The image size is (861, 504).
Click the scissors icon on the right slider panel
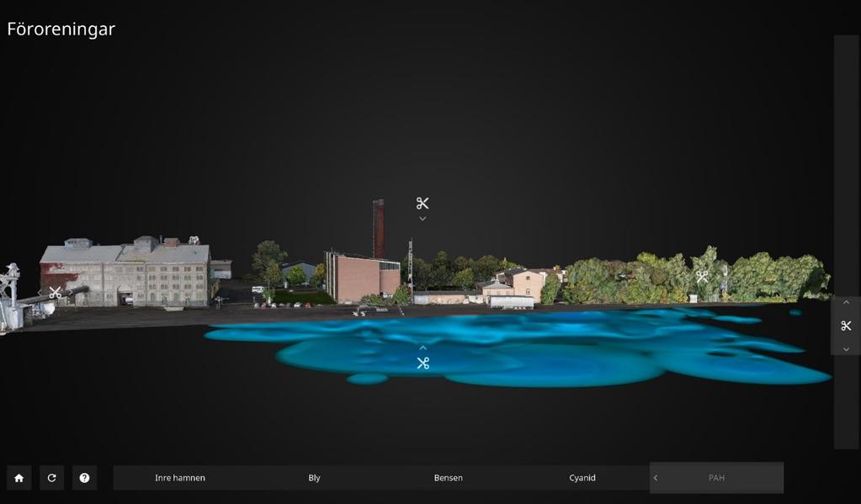click(x=846, y=326)
